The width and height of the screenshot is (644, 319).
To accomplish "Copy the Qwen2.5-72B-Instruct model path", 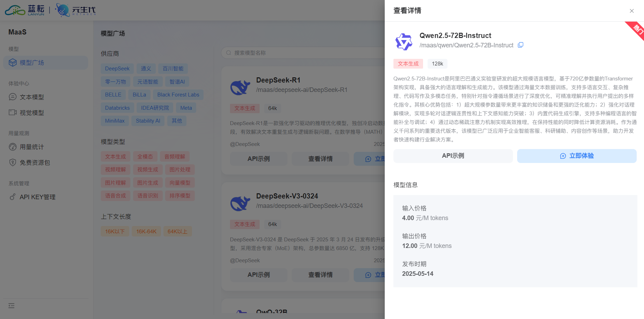I will (520, 45).
